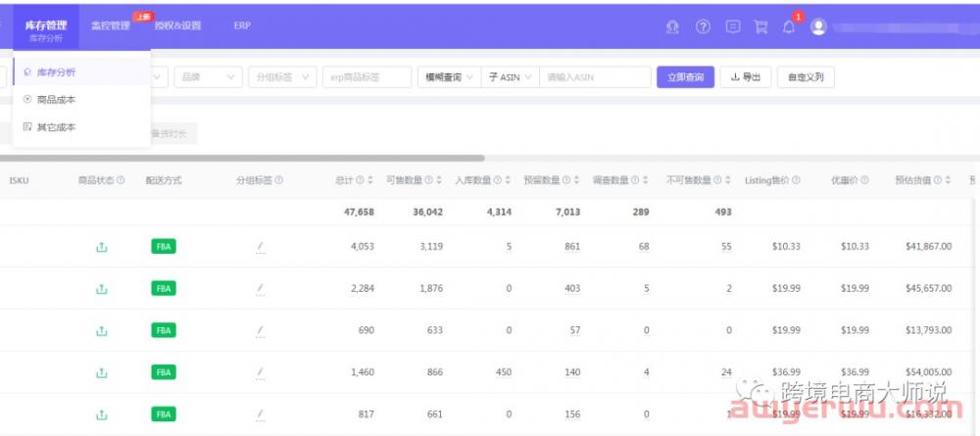Image resolution: width=980 pixels, height=436 pixels.
Task: Click the 自定义列 button
Action: (x=806, y=76)
